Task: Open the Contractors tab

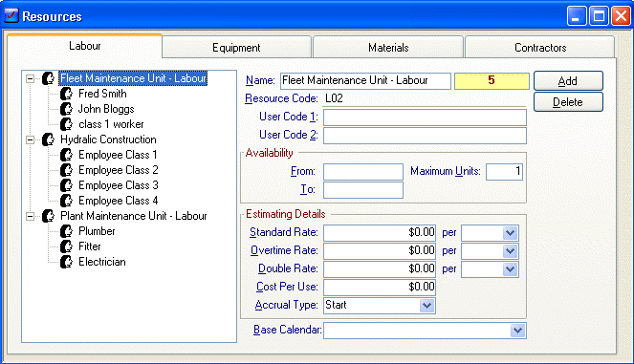Action: coord(540,48)
